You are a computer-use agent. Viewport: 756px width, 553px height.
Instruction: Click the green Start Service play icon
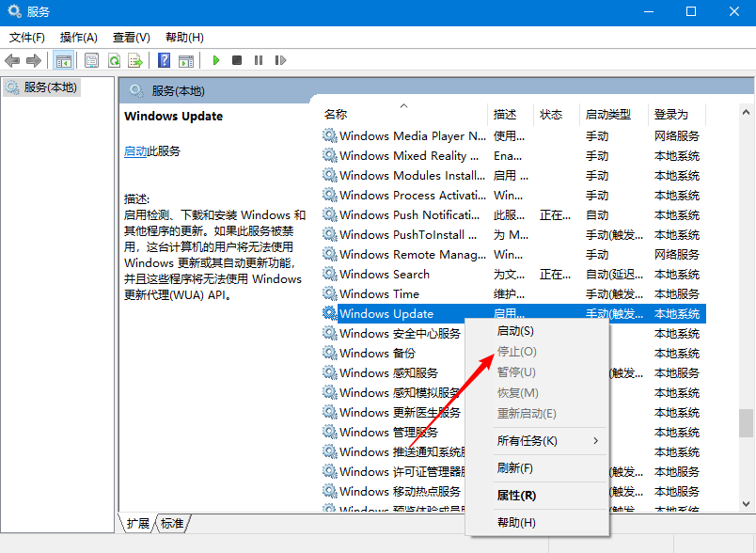[216, 60]
